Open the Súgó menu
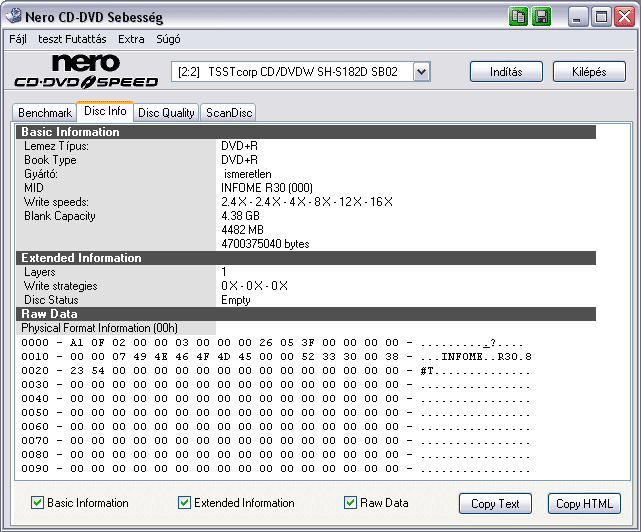The image size is (641, 532). (168, 39)
